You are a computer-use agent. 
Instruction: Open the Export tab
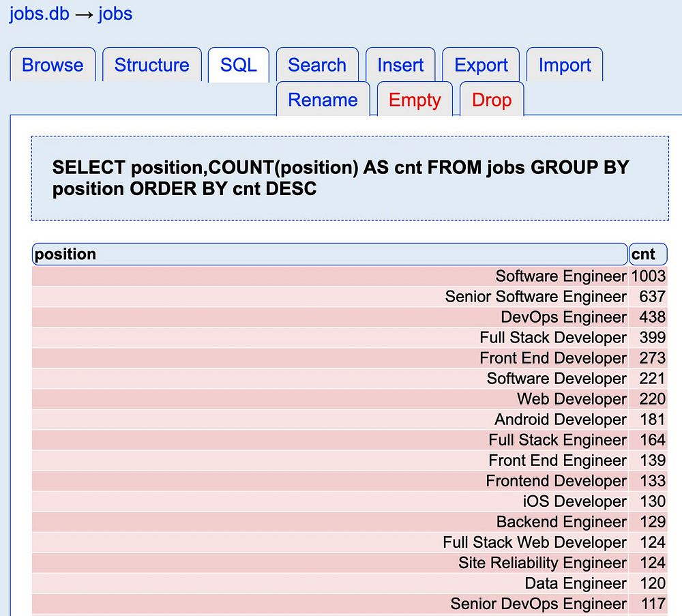pyautogui.click(x=481, y=65)
